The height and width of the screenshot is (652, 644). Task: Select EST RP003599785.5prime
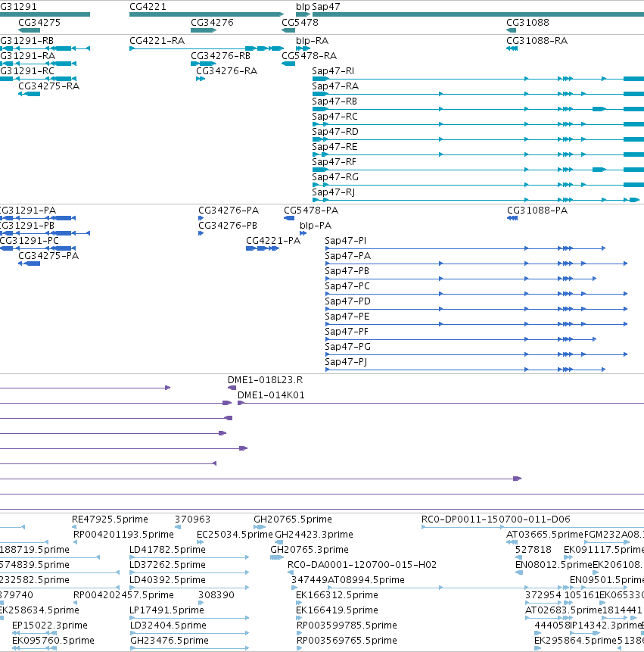[347, 625]
